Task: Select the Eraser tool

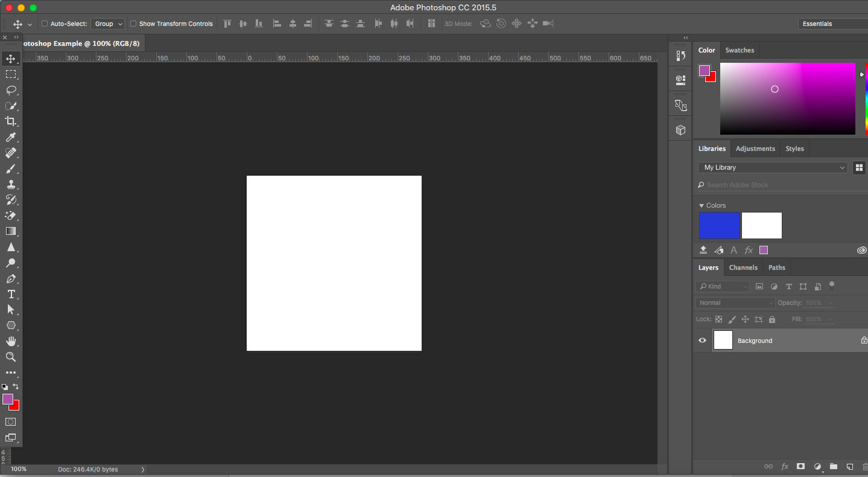Action: tap(11, 216)
